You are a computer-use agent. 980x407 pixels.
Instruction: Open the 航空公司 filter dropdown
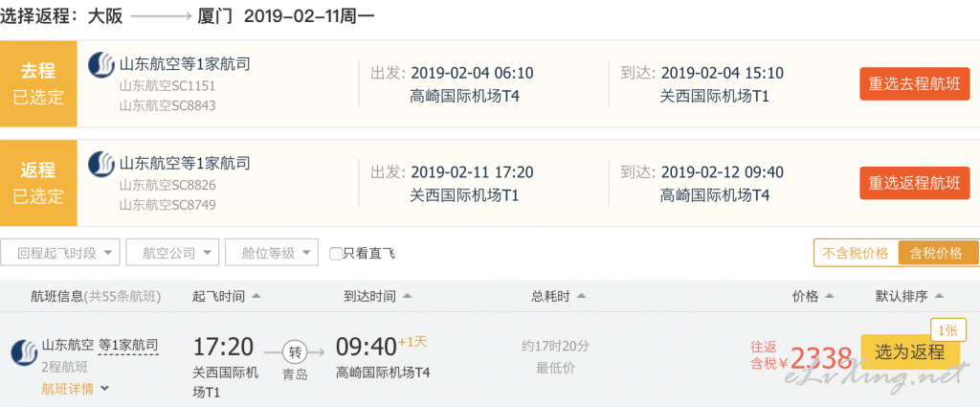172,253
